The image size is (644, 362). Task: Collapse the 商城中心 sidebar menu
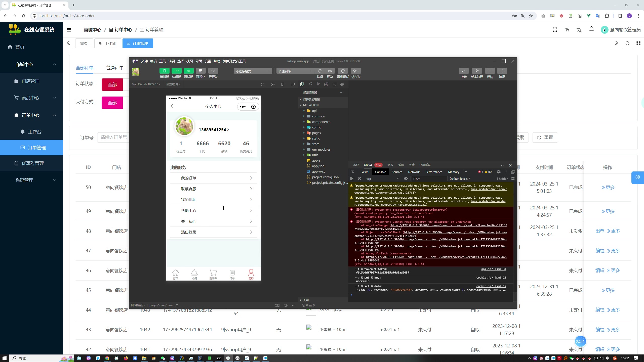tap(31, 65)
